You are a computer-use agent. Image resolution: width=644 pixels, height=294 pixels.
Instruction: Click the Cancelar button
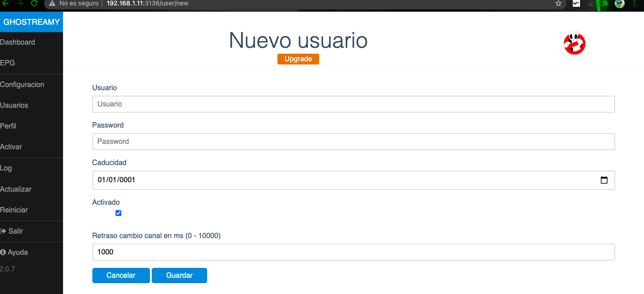coord(121,276)
